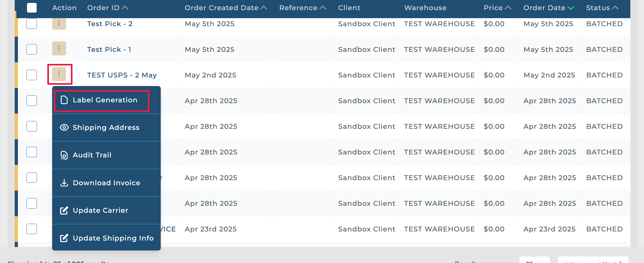Viewport: 644px width, 263px height.
Task: Select the TEST USPS - 2 May row checkbox
Action: pyautogui.click(x=32, y=75)
